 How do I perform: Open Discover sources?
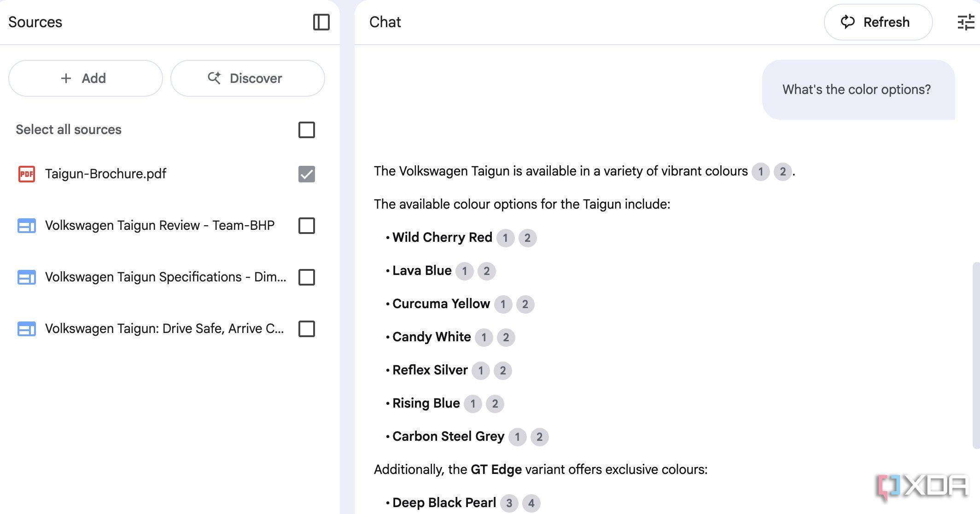(248, 78)
